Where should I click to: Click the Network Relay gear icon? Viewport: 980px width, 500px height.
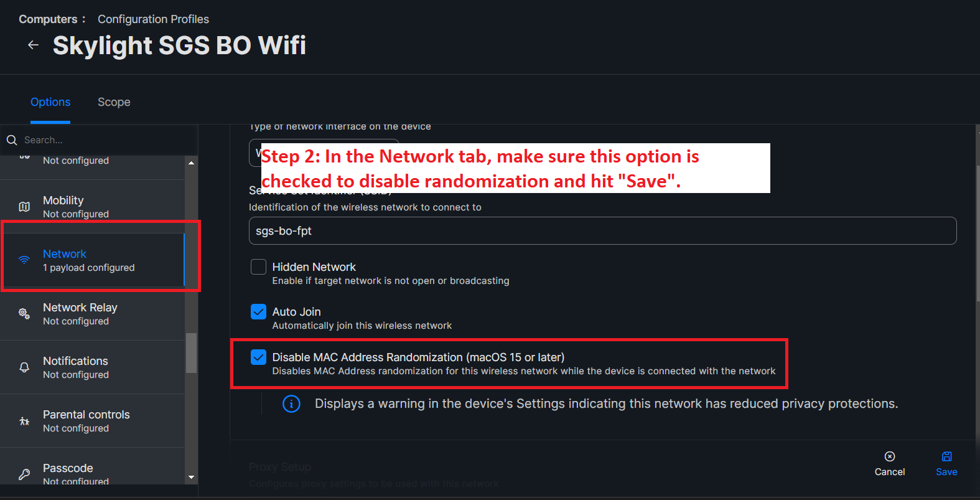pyautogui.click(x=24, y=314)
